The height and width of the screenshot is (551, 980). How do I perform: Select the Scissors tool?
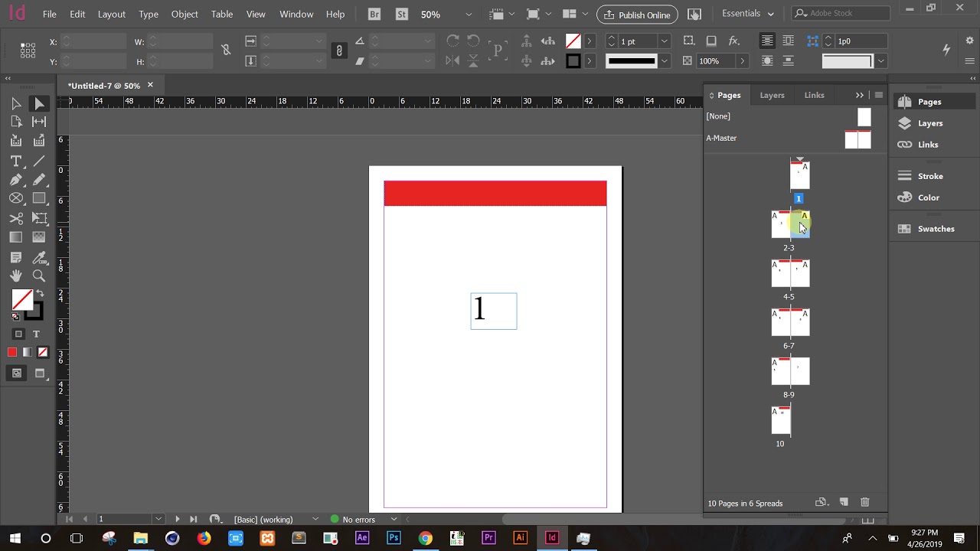16,218
